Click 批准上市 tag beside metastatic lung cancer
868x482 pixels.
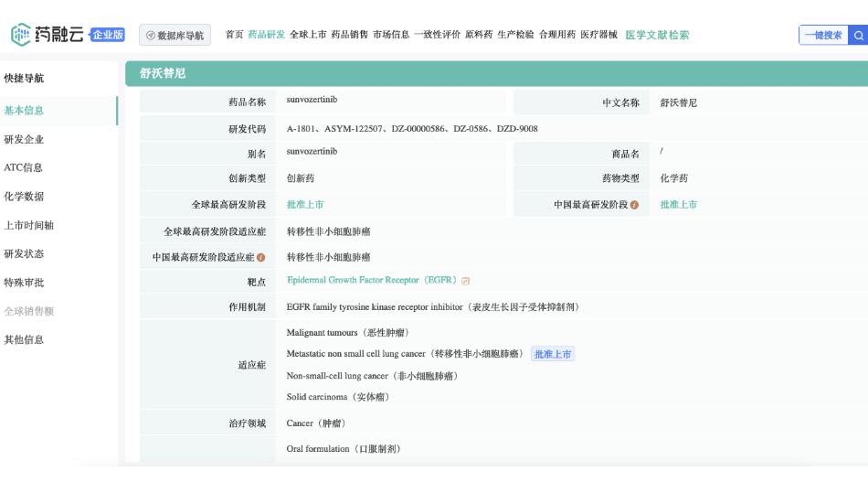553,354
